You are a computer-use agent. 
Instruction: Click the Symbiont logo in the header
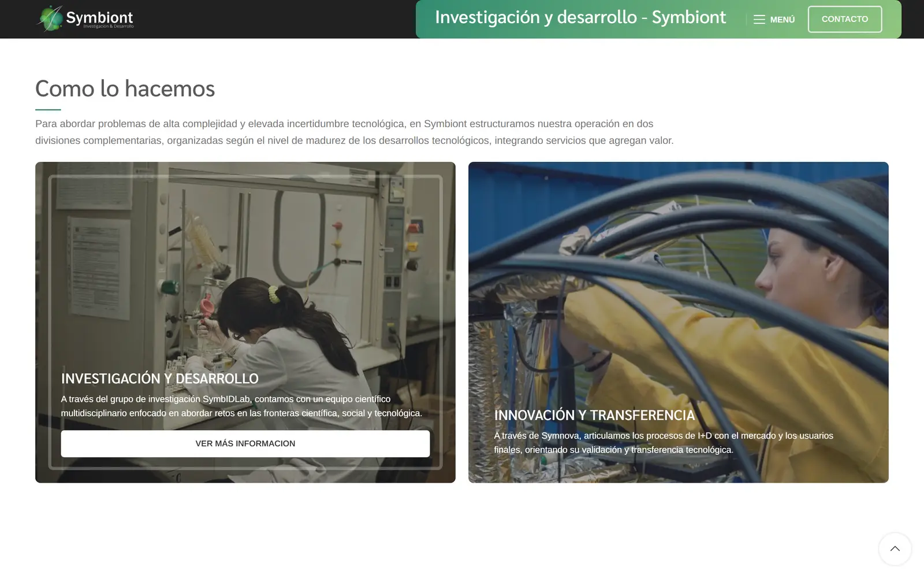point(85,18)
